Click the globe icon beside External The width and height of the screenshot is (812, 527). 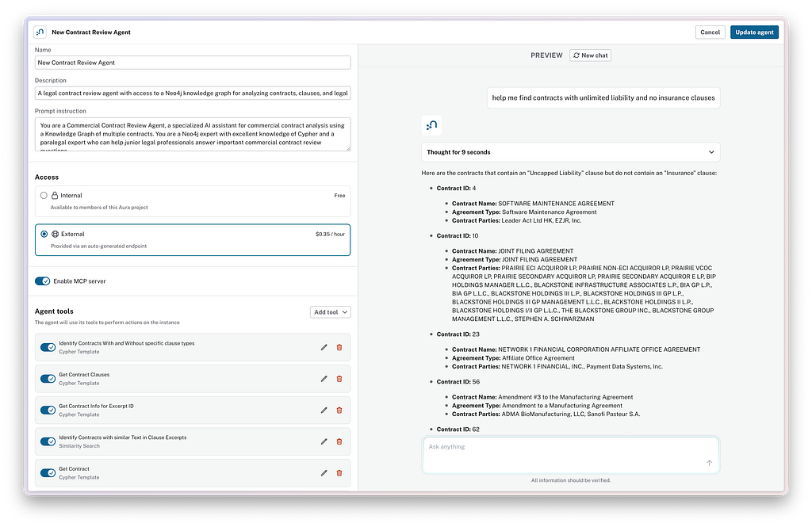coord(55,234)
